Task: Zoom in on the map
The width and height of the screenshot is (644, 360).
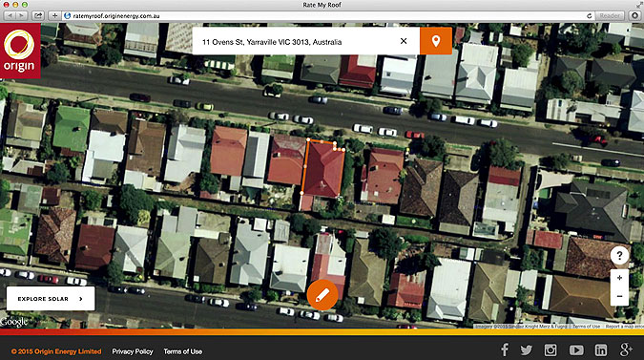Action: 619,278
